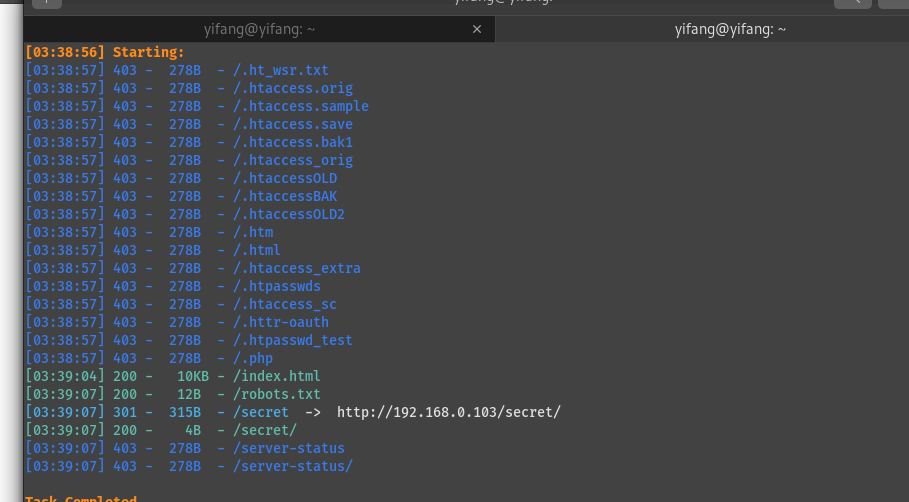Click the 12B size value
Screen dimensions: 909x502
(189, 394)
